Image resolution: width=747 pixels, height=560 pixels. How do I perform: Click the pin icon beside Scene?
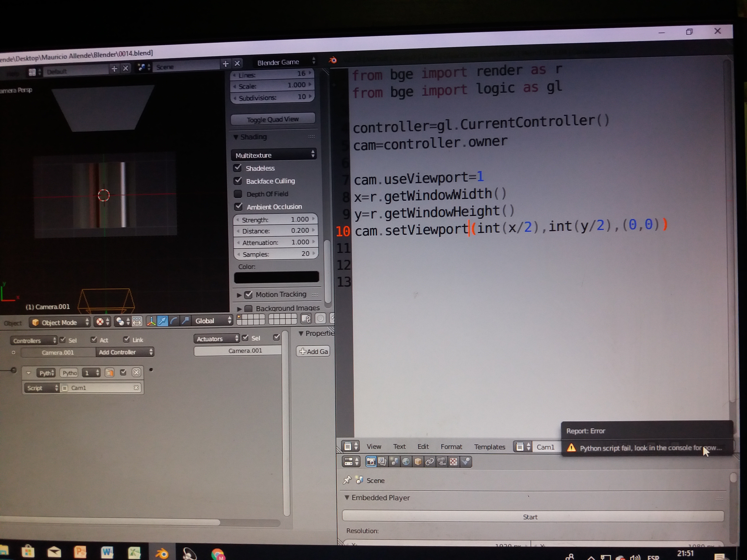point(347,480)
